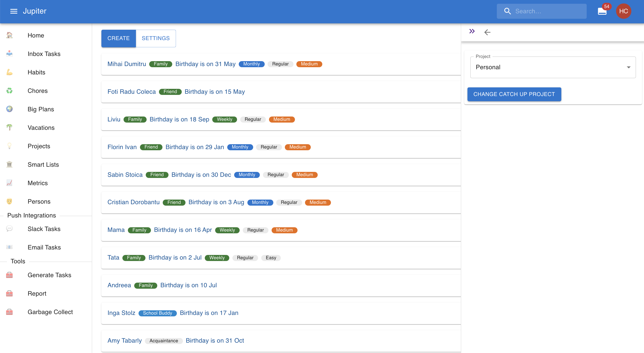The width and height of the screenshot is (644, 353).
Task: Open the HC user avatar menu
Action: tap(624, 11)
